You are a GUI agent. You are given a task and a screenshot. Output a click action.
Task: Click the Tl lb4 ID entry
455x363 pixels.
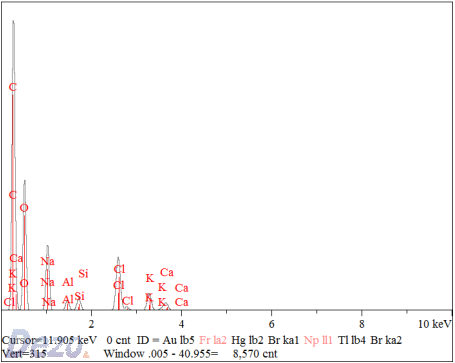[352, 340]
